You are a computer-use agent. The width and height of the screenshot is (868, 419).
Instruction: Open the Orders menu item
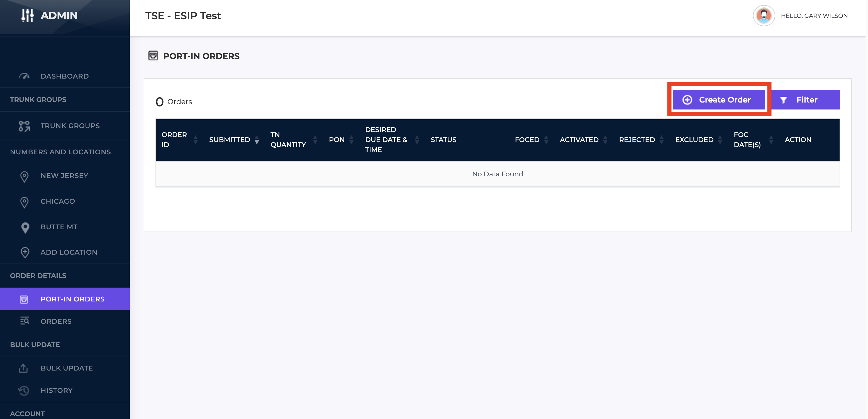click(x=65, y=321)
